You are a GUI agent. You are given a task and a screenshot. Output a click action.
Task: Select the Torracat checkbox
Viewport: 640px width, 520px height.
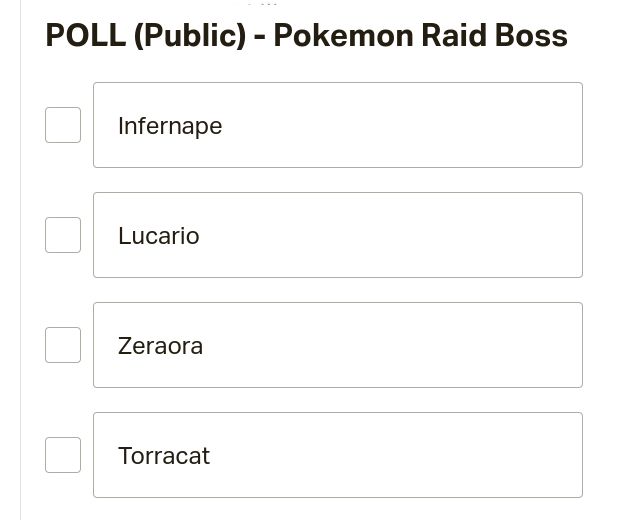[63, 455]
